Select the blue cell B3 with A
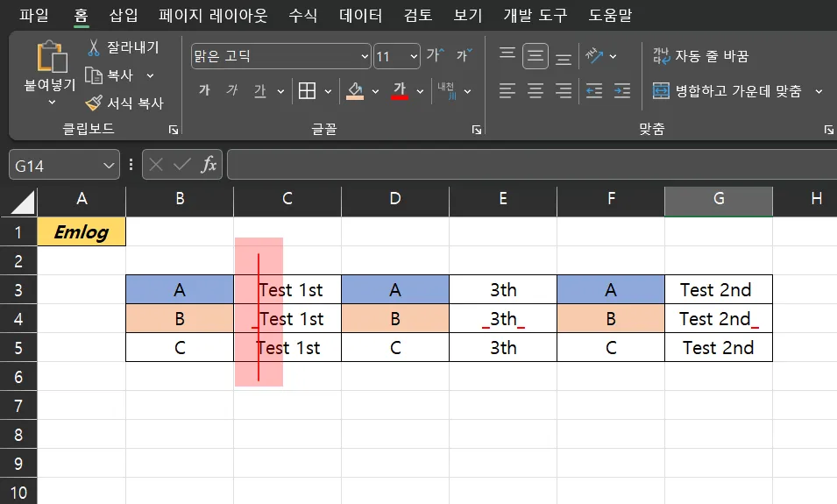837x504 pixels. (180, 290)
